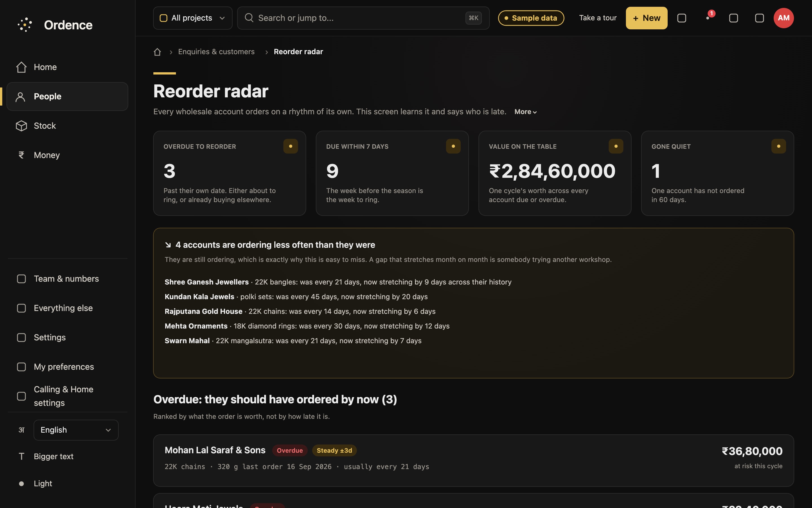Open the English language dropdown
The image size is (812, 508).
click(x=76, y=430)
